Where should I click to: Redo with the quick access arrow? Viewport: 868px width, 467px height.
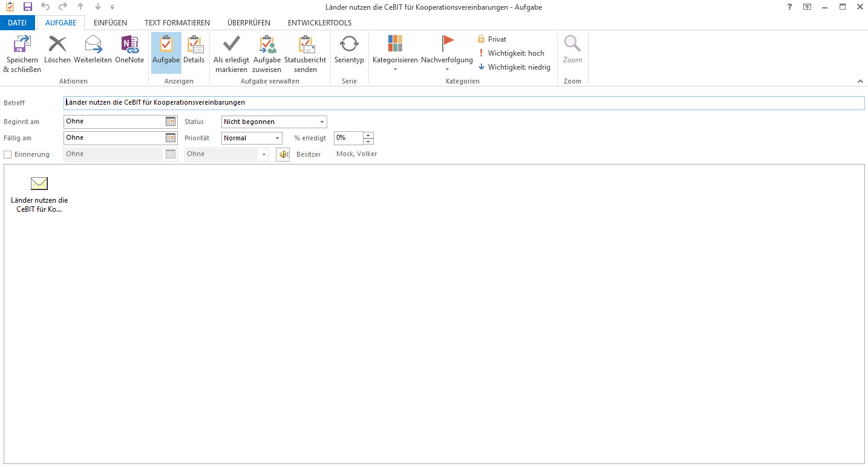[x=63, y=7]
